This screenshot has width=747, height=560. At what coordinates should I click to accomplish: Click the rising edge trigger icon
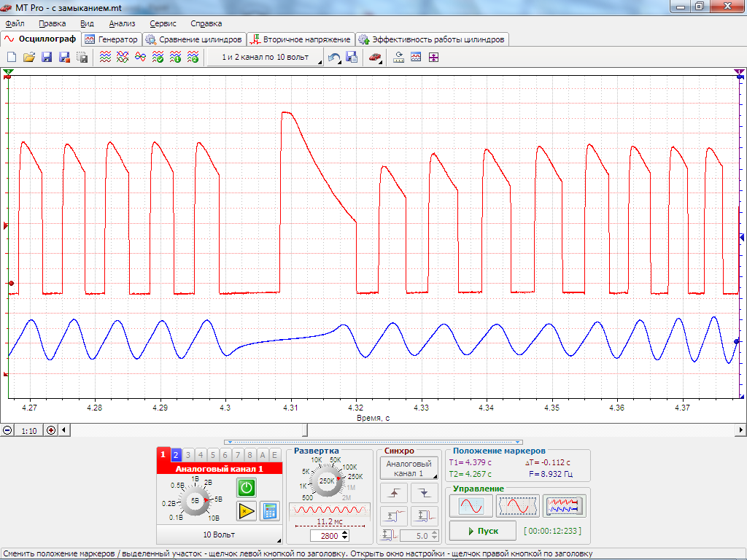(395, 494)
